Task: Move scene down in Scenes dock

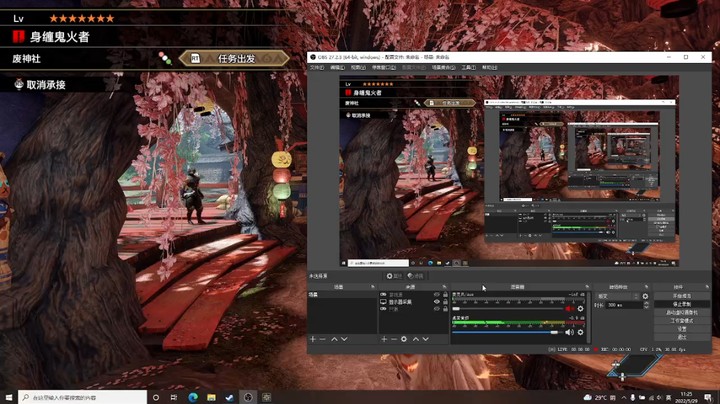Action: pyautogui.click(x=344, y=339)
